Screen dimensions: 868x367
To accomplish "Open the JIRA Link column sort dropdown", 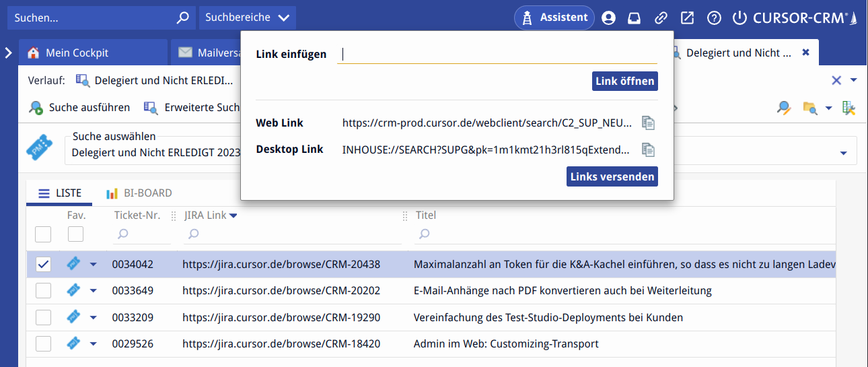I will pos(233,215).
